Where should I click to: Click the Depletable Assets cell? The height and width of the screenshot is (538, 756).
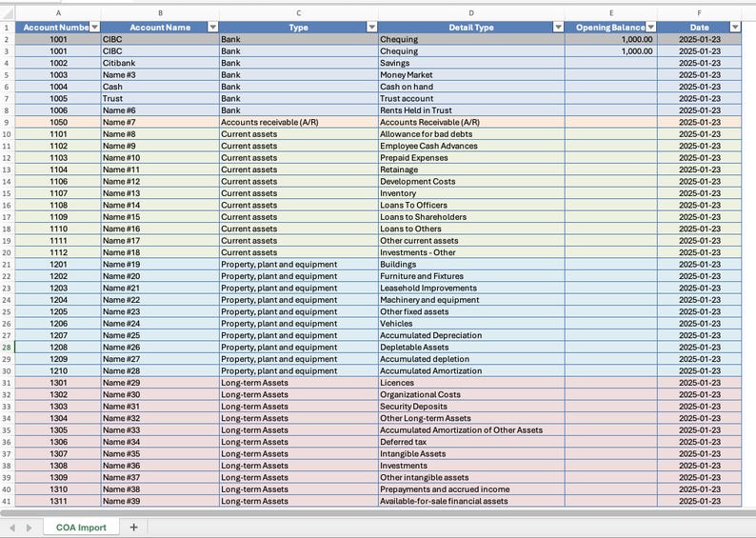point(471,348)
